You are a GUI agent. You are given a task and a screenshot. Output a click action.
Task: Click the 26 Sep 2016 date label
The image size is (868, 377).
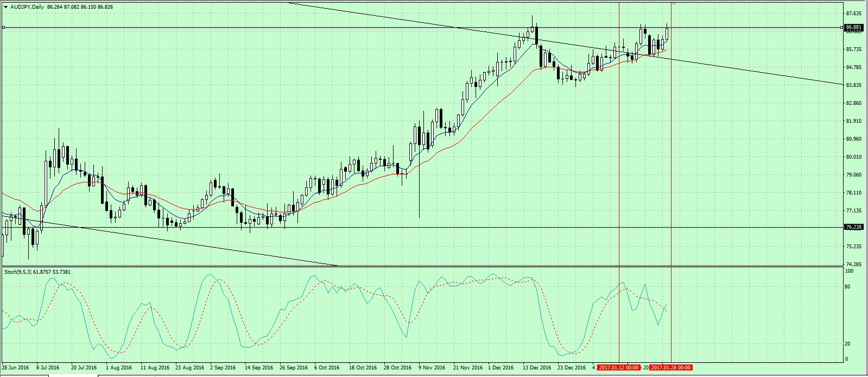[294, 368]
